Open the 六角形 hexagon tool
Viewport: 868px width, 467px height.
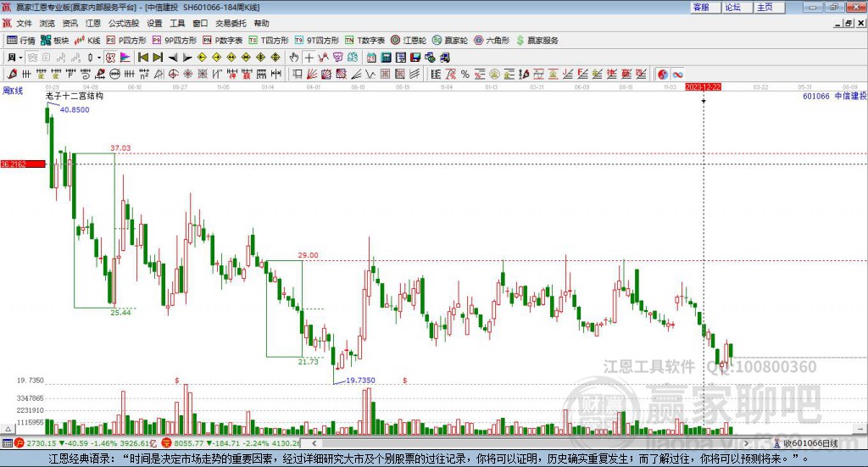(x=492, y=41)
